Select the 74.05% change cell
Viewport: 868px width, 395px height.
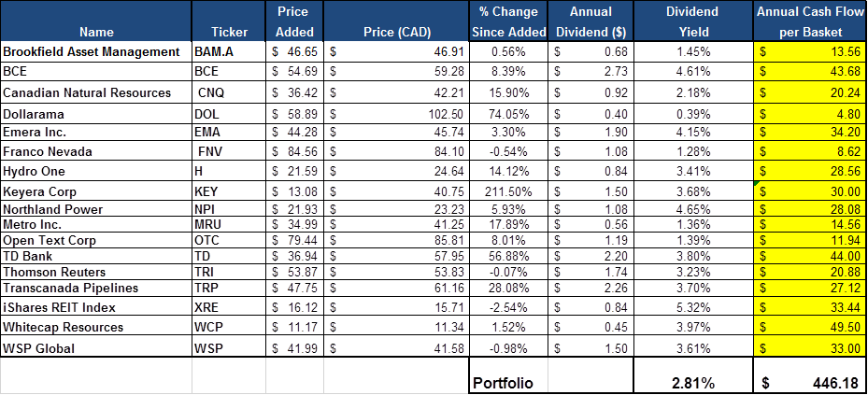pyautogui.click(x=508, y=115)
